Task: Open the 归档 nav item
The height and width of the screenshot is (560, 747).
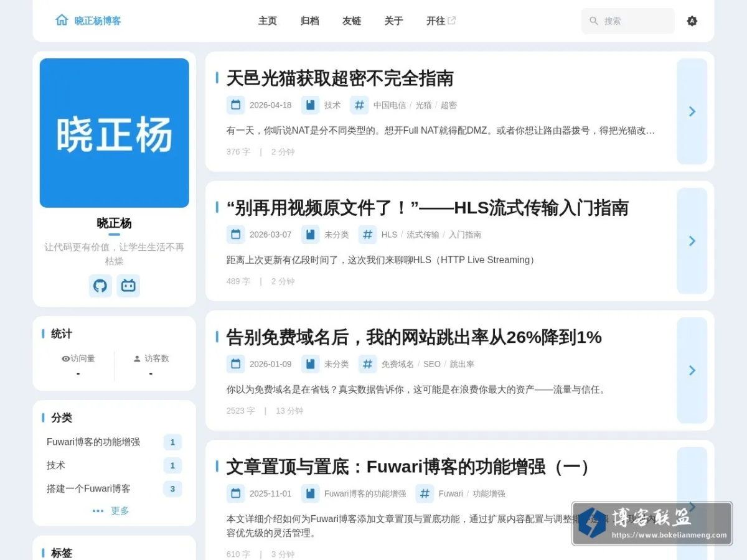Action: point(309,21)
